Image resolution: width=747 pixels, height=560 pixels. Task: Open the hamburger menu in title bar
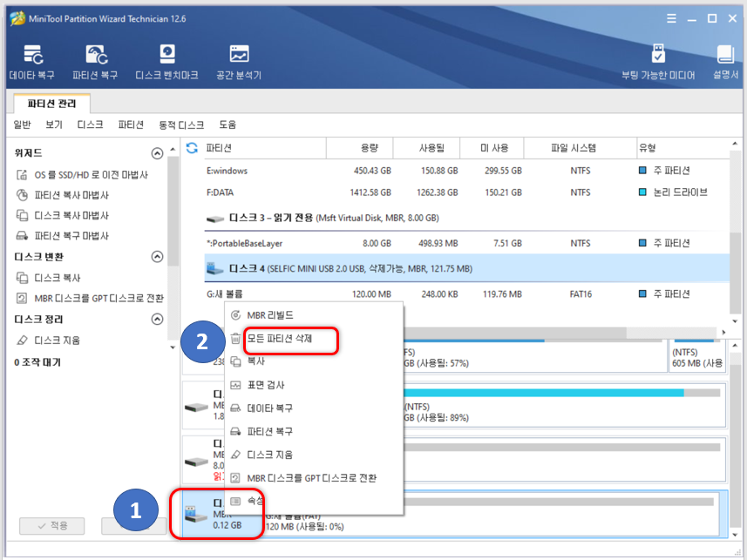(x=671, y=18)
